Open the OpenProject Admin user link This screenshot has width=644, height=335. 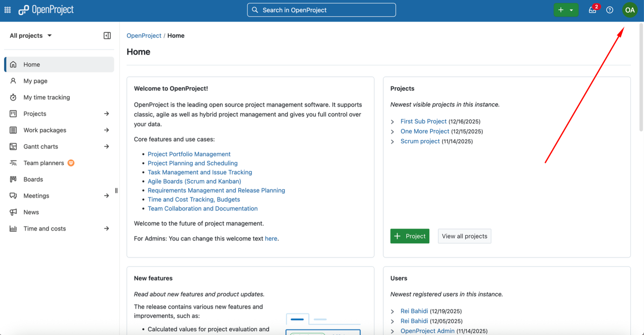click(x=427, y=331)
